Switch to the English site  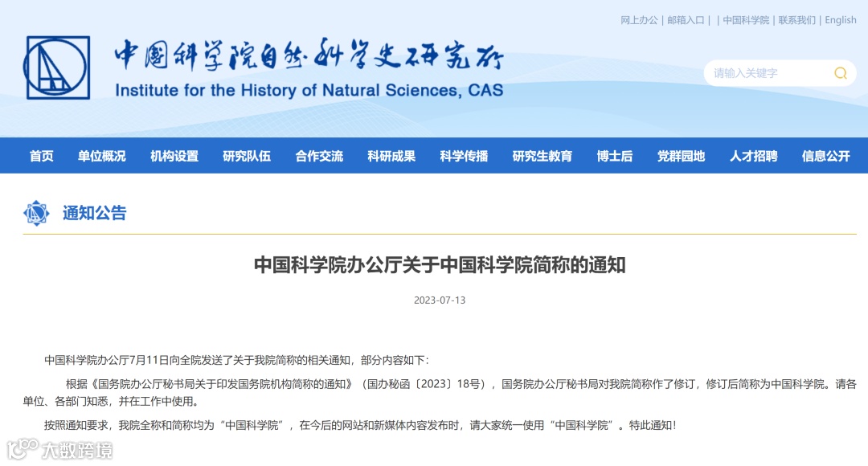[841, 20]
